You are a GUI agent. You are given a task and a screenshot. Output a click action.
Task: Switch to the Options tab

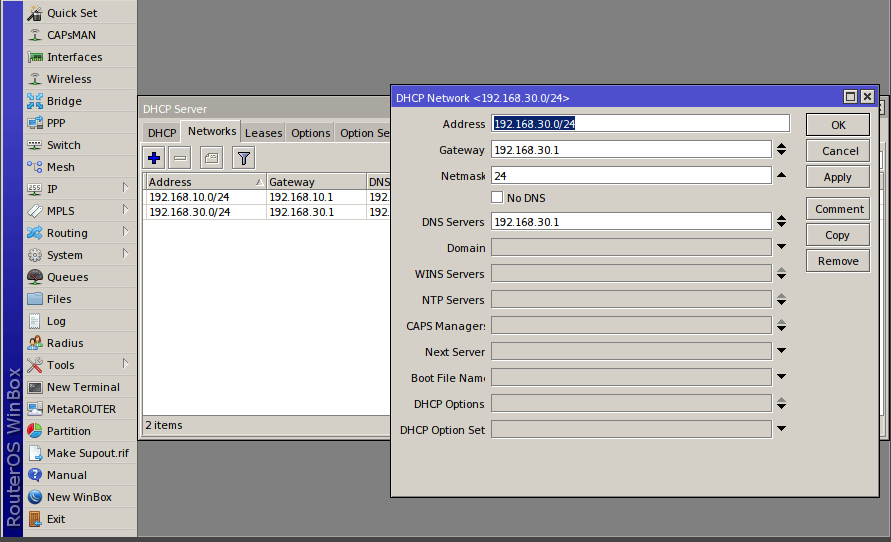click(x=310, y=133)
